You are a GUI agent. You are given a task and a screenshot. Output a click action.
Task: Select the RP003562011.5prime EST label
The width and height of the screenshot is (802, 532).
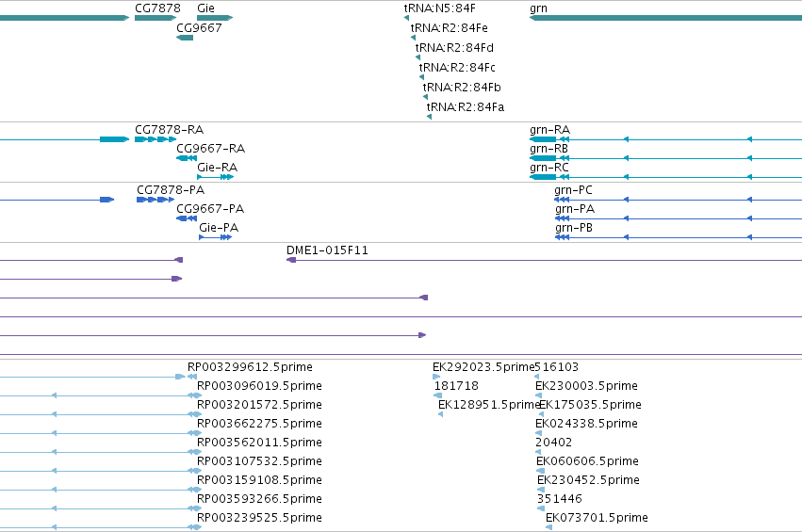(x=259, y=443)
